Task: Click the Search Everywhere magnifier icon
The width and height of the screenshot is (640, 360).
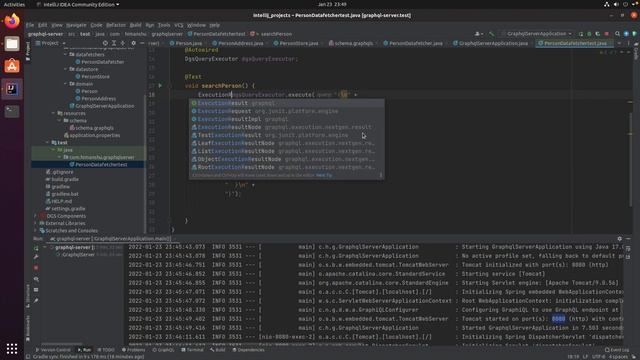Action: [617, 34]
